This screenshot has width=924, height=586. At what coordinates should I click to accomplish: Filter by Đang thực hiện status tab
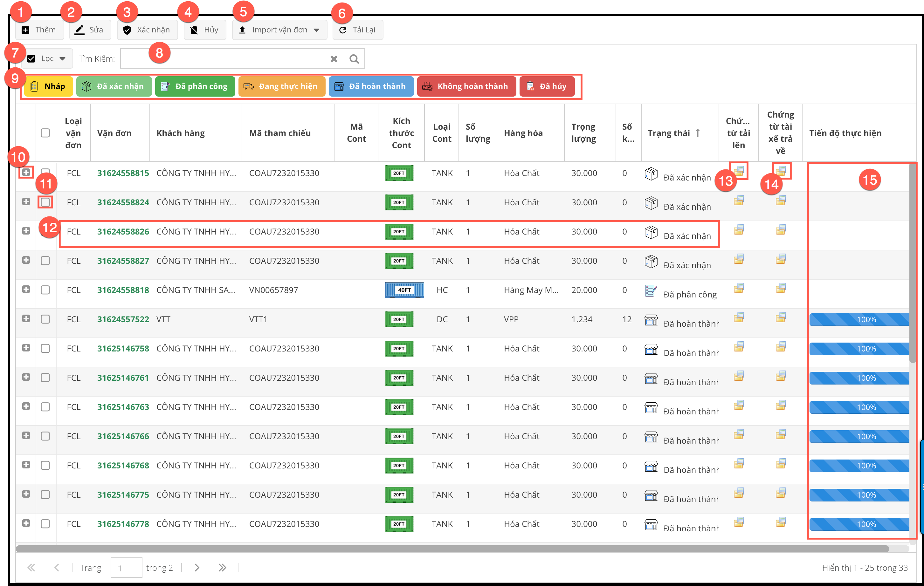point(282,86)
